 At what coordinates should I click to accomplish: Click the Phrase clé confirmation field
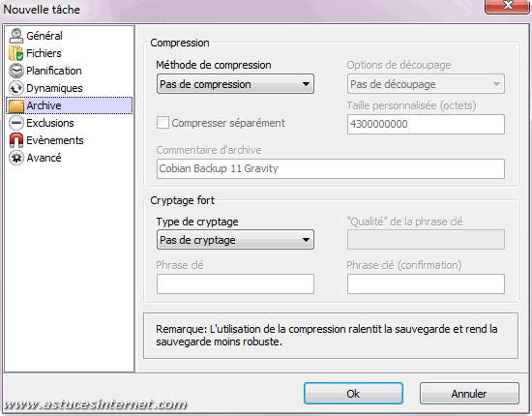point(426,283)
